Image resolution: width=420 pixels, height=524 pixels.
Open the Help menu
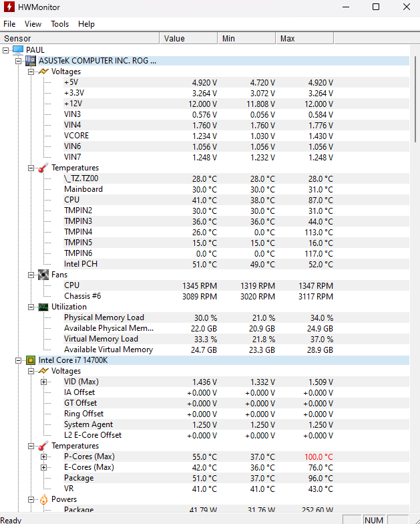coord(86,24)
